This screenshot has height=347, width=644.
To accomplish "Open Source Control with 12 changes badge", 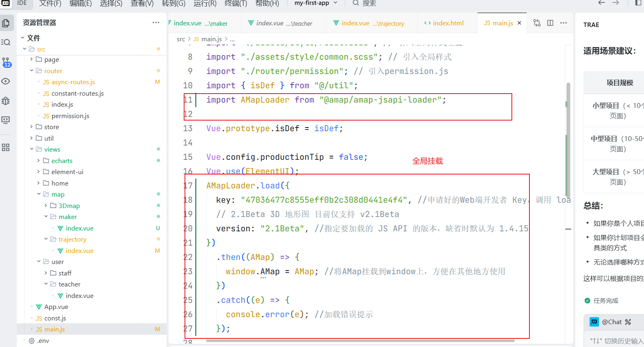I will coord(6,62).
